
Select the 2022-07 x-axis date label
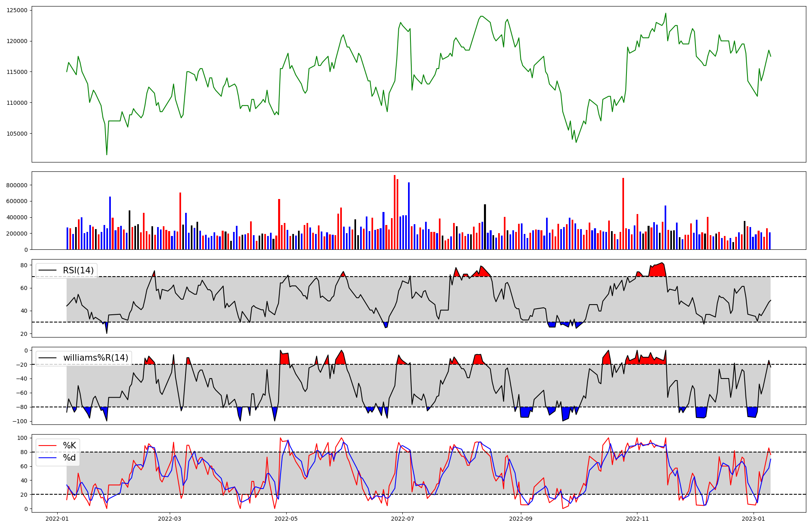(x=402, y=519)
